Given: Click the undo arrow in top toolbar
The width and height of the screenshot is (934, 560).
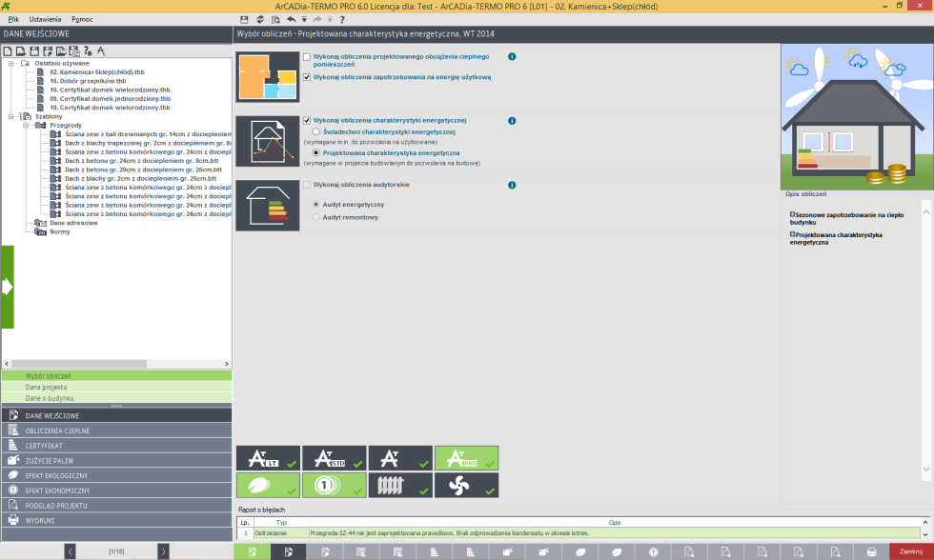Looking at the screenshot, I should click(x=291, y=20).
